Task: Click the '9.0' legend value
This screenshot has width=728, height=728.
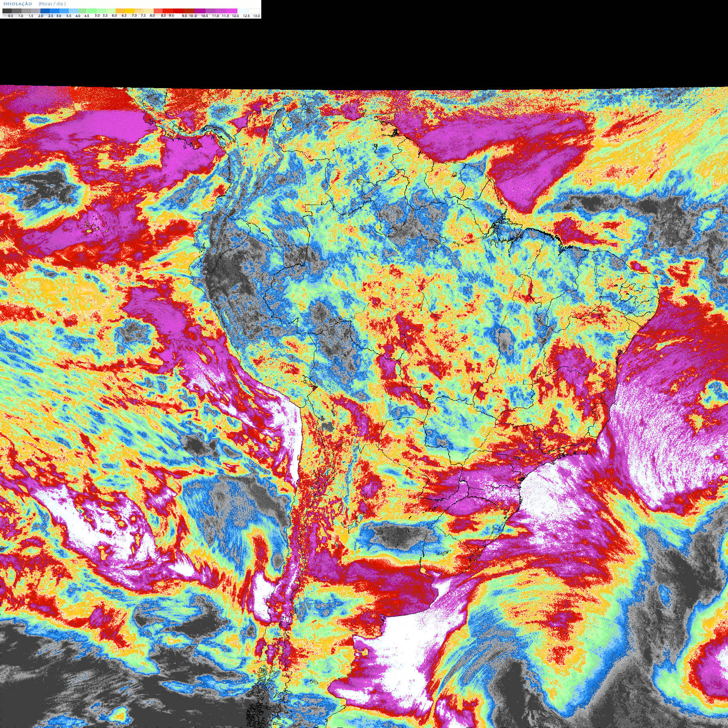Action: click(x=171, y=15)
